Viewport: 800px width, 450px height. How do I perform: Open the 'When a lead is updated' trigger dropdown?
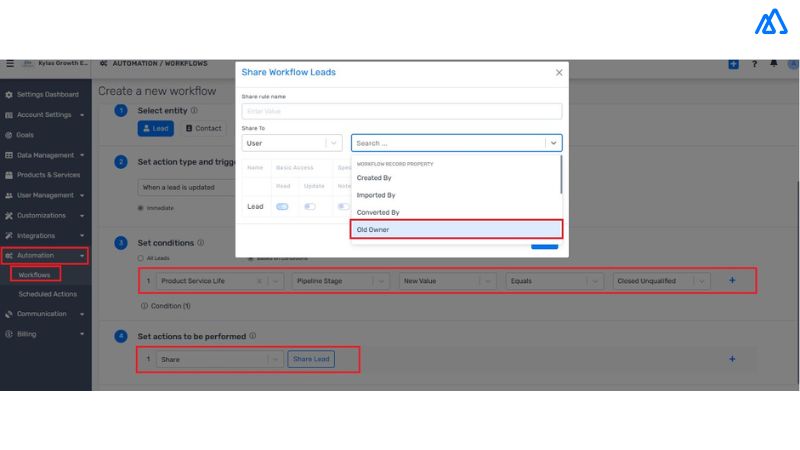[x=186, y=188]
